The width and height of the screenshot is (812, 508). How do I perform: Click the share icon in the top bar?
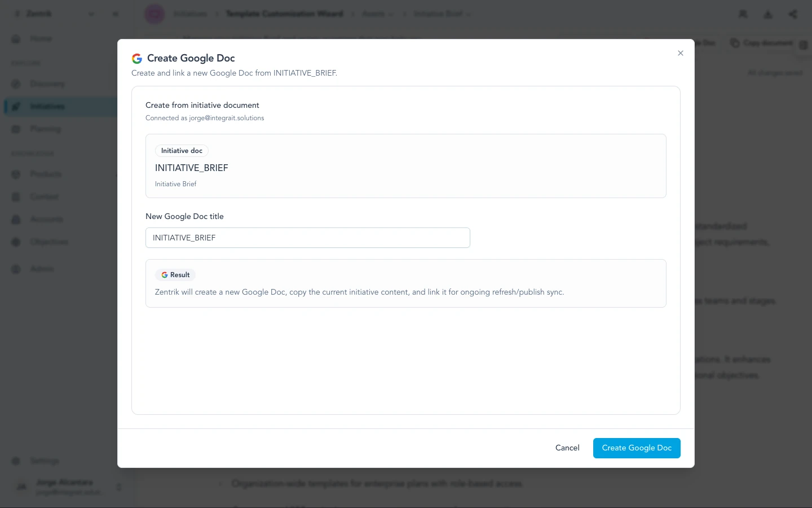793,14
